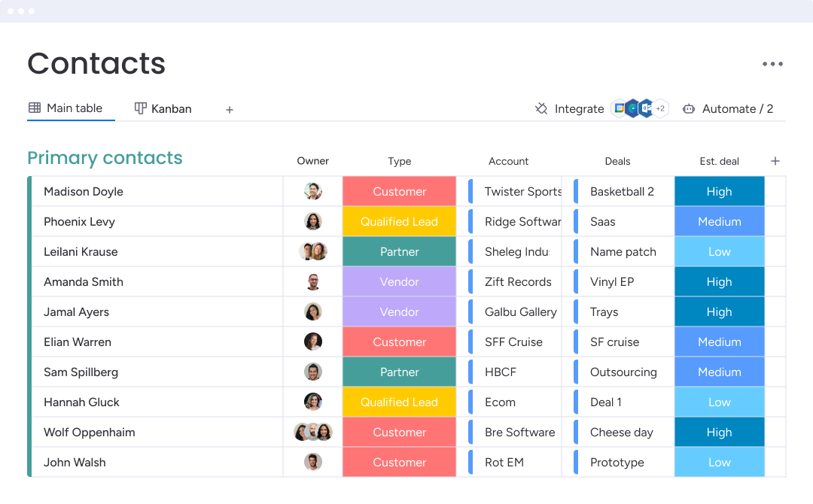Click the Integrate plug icon
813x504 pixels.
pos(540,108)
